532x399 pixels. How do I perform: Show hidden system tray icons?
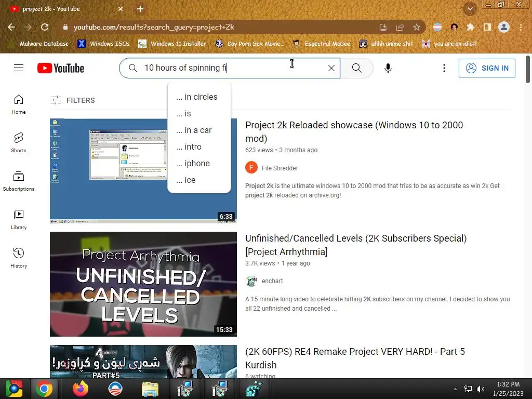pos(455,389)
